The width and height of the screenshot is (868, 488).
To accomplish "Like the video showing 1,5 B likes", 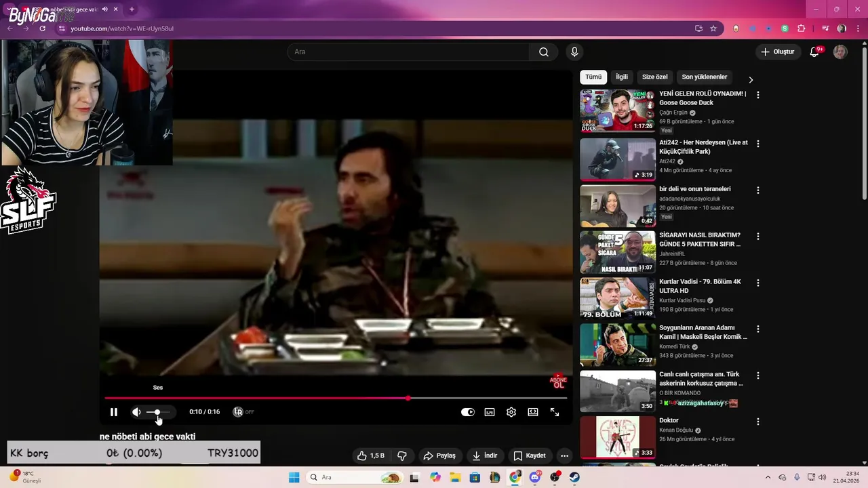I will coord(371,455).
